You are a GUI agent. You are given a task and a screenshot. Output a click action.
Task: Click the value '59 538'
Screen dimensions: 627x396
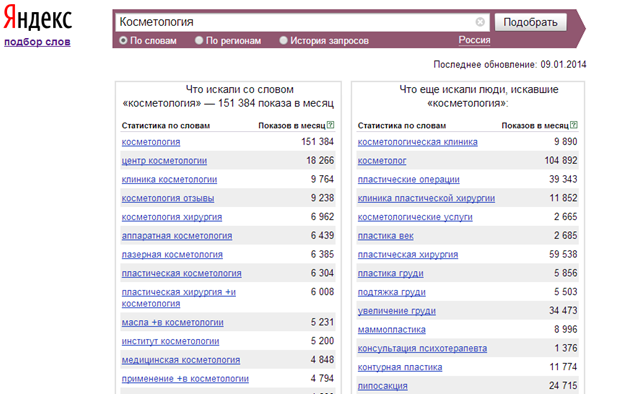tap(563, 254)
